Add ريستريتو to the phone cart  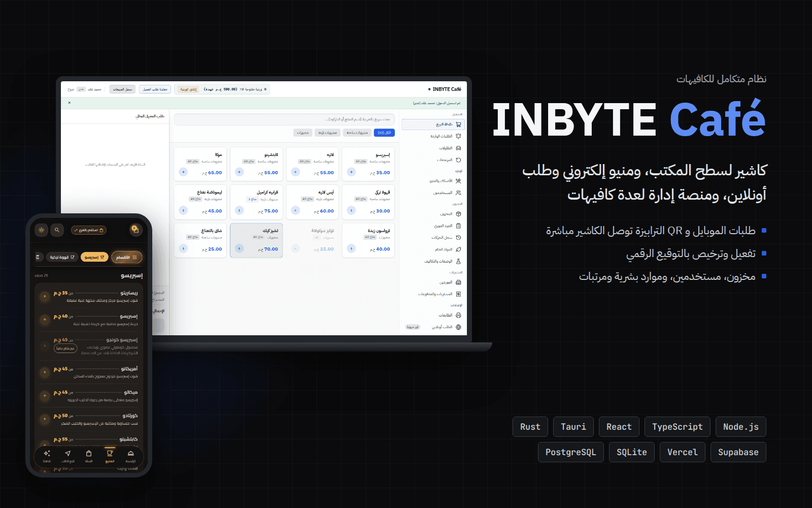click(45, 296)
